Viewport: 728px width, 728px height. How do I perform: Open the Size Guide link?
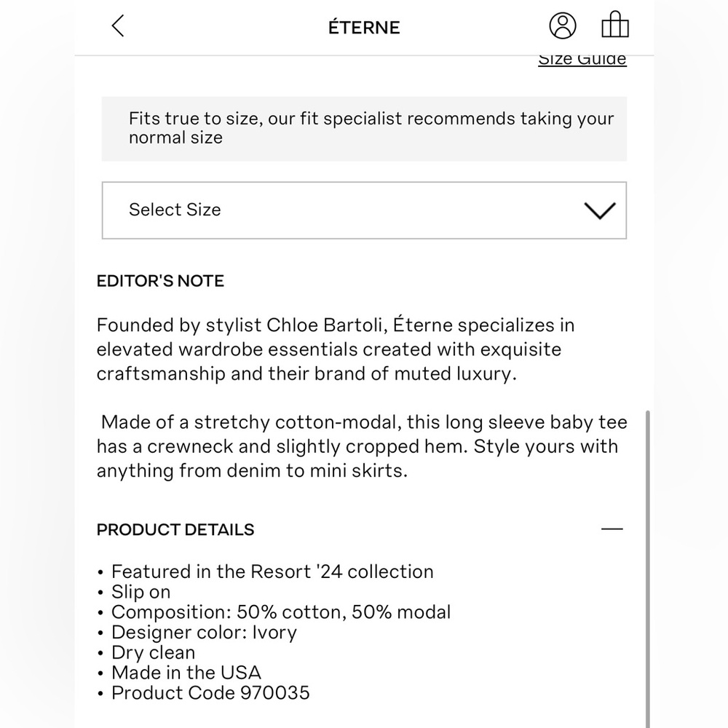click(582, 60)
